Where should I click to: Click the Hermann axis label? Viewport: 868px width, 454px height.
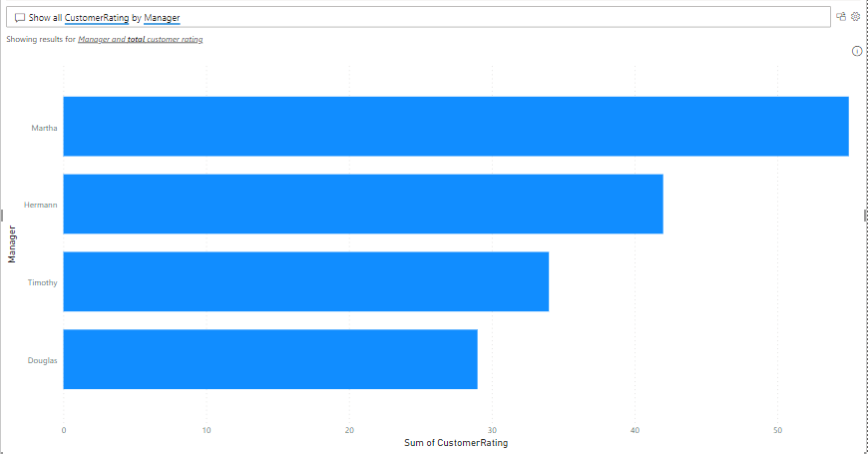tap(42, 205)
